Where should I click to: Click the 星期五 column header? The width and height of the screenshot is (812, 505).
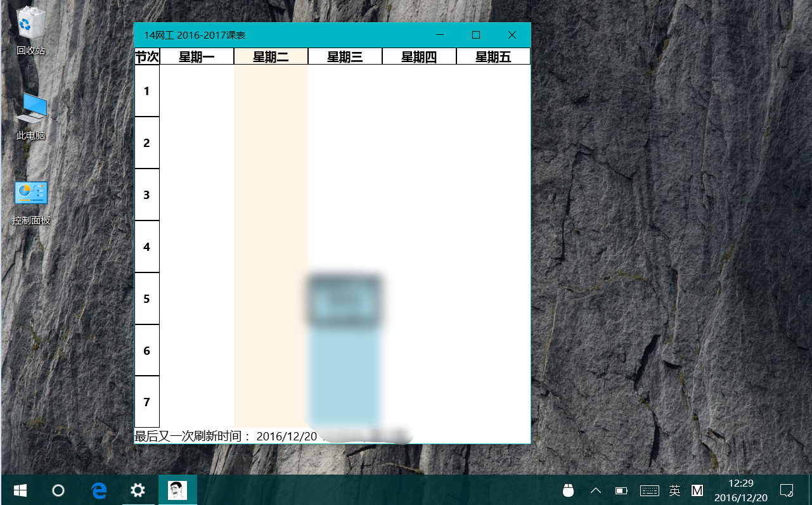[493, 57]
